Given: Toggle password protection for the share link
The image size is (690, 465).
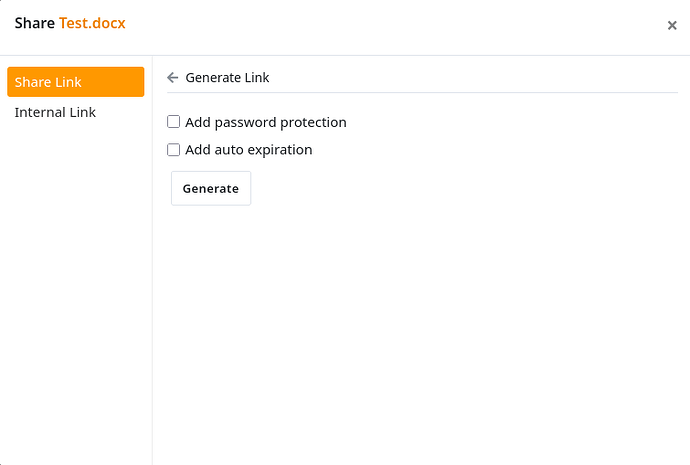Looking at the screenshot, I should click(x=174, y=122).
